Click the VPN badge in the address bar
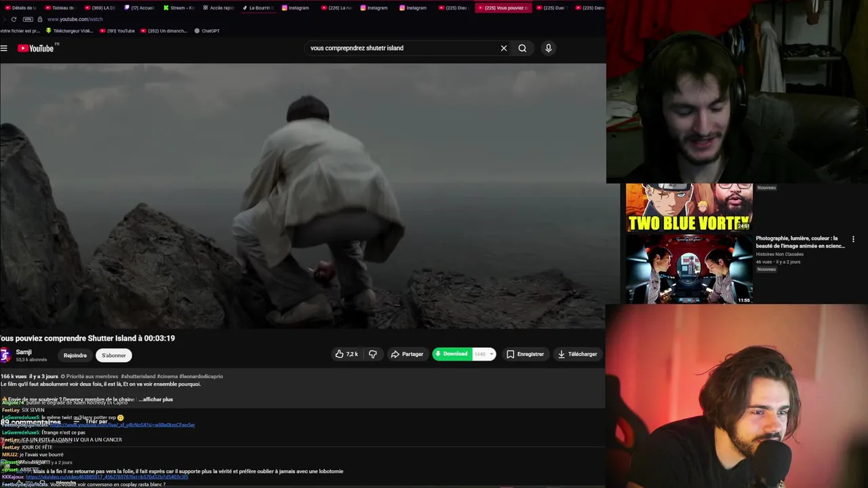This screenshot has width=868, height=488. [28, 19]
